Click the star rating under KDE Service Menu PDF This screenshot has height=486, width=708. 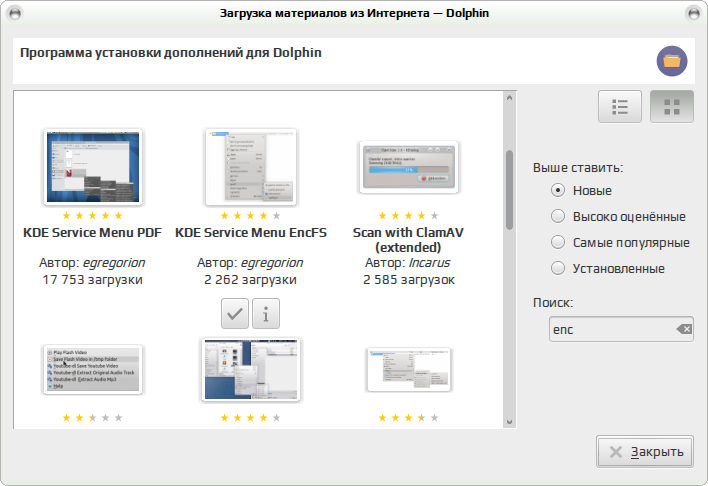tap(92, 215)
